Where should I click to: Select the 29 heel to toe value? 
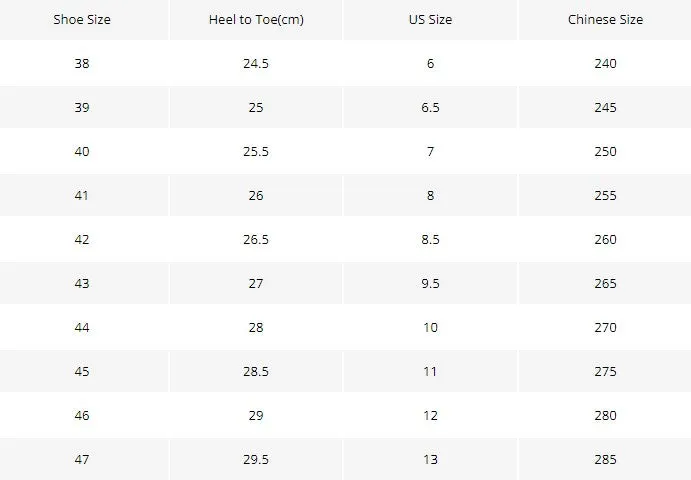[x=256, y=416]
